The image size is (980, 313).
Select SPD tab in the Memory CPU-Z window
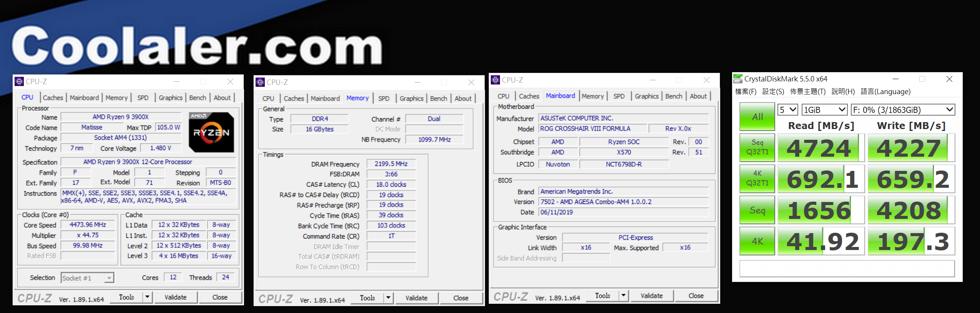pyautogui.click(x=384, y=98)
